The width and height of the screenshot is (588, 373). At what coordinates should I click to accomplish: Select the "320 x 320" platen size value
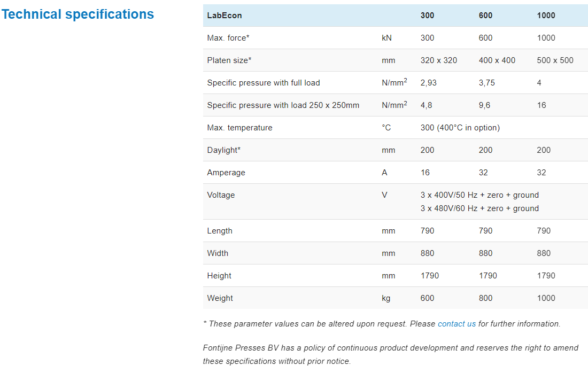(x=439, y=60)
